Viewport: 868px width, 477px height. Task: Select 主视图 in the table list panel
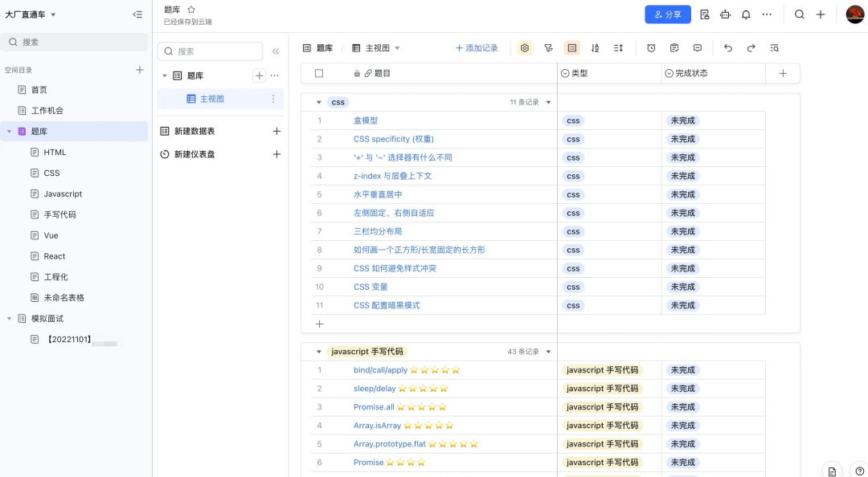[220, 99]
